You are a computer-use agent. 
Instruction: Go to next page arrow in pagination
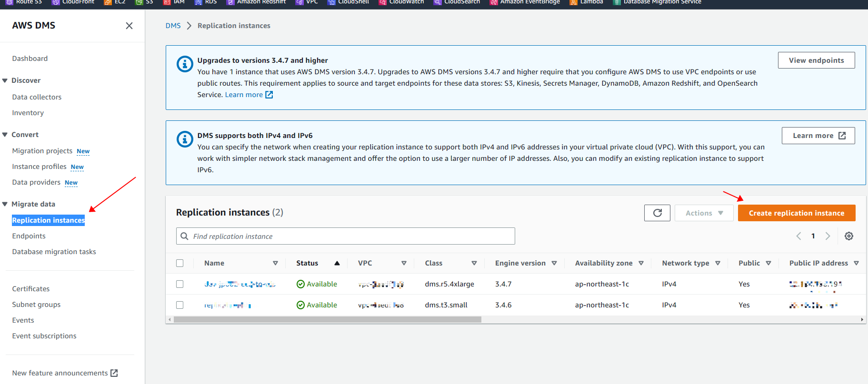click(828, 236)
